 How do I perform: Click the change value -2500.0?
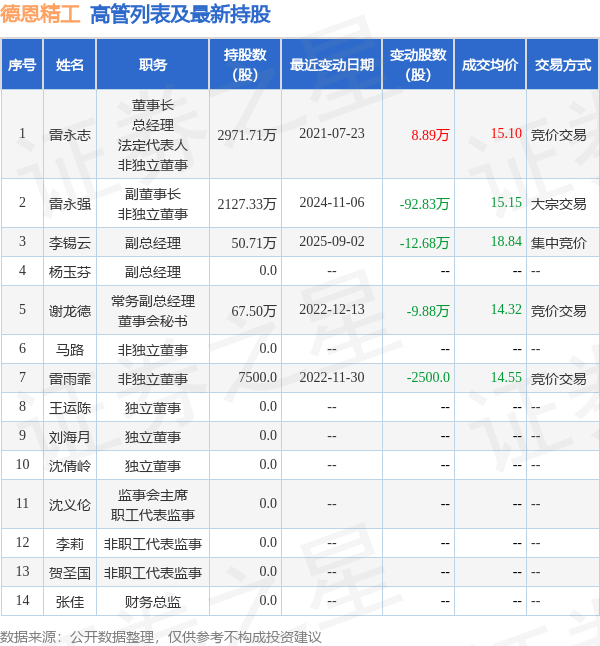428,377
